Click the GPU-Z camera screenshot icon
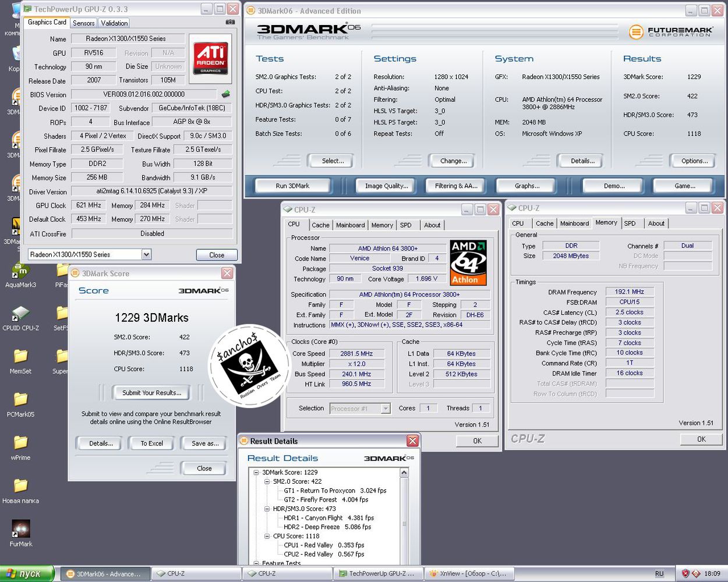Image resolution: width=728 pixels, height=582 pixels. point(230,22)
